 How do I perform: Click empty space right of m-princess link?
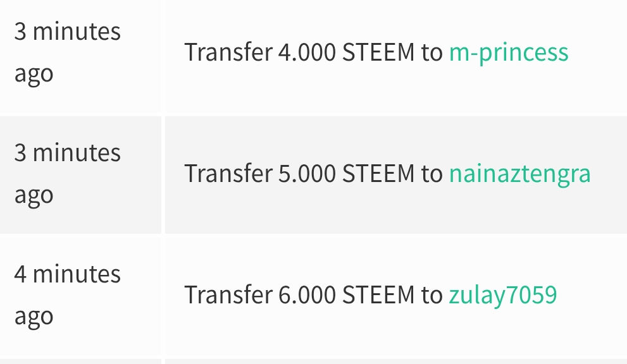pos(598,52)
